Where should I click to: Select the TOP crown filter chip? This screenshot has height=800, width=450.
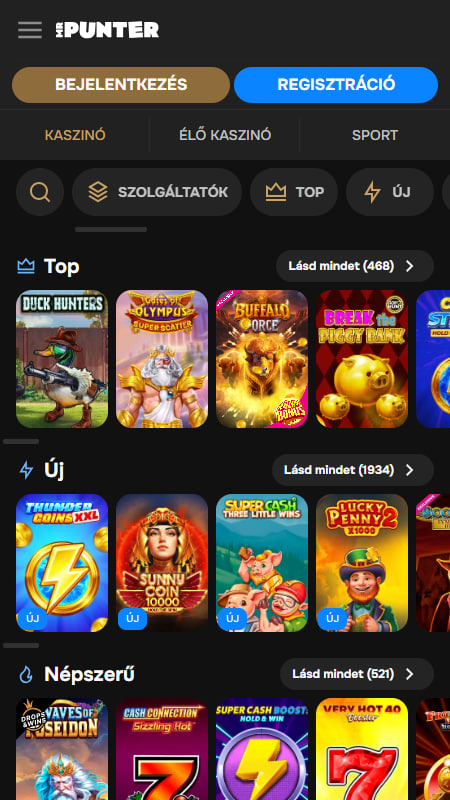[294, 192]
